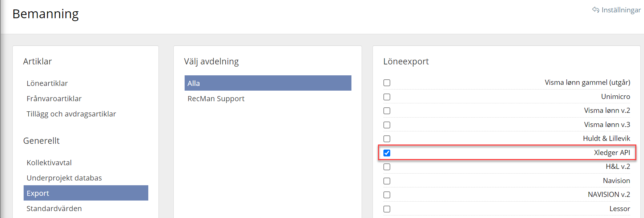Select the Export menu item
This screenshot has width=644, height=218.
click(x=38, y=193)
